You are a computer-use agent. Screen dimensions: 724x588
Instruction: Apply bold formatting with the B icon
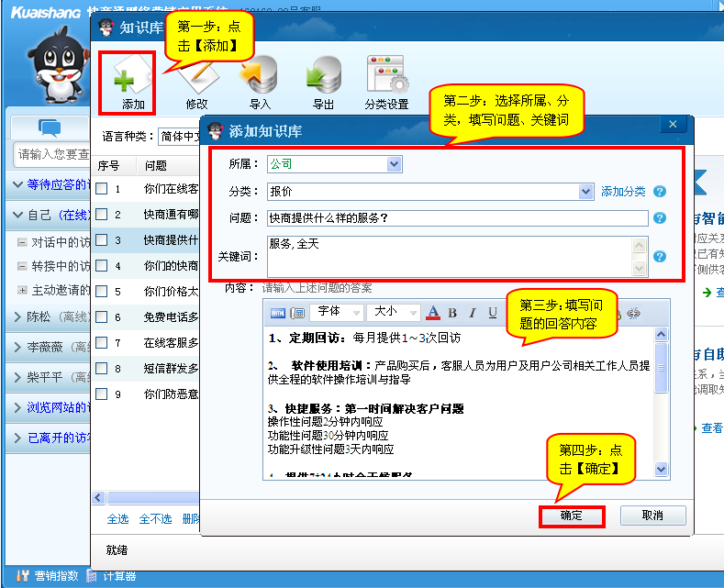click(x=452, y=314)
